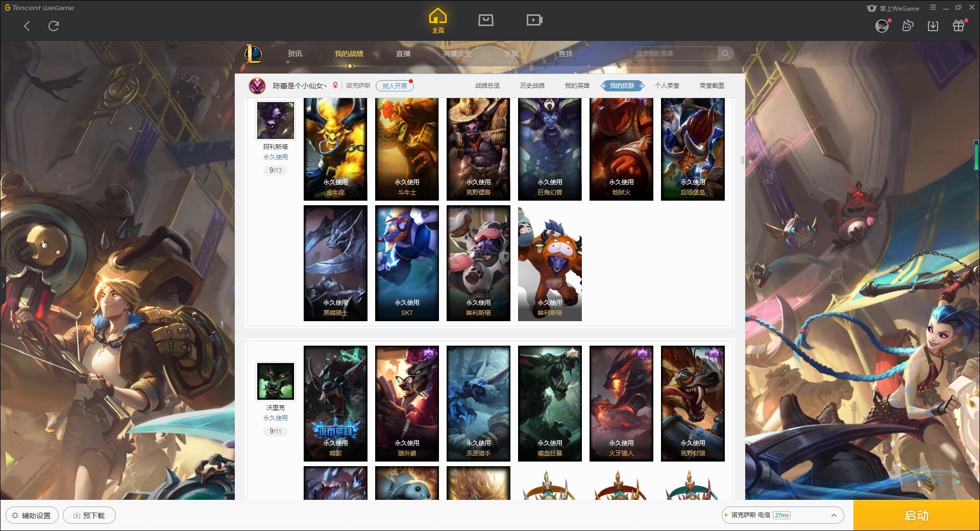The width and height of the screenshot is (980, 531).
Task: Switch to the 直播 tab
Action: point(403,54)
